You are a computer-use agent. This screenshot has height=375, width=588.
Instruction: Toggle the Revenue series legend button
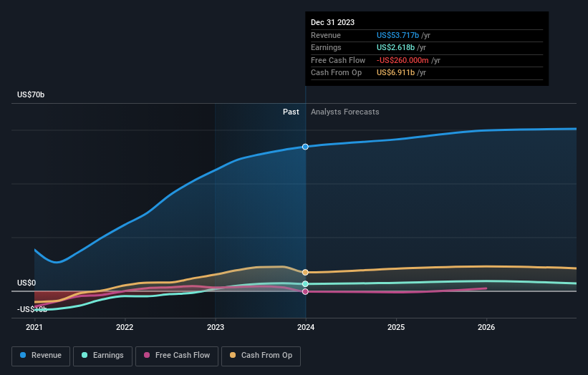click(x=41, y=356)
